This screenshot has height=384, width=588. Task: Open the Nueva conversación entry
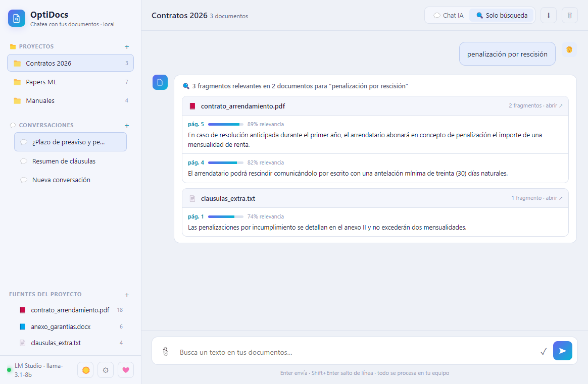click(71, 180)
